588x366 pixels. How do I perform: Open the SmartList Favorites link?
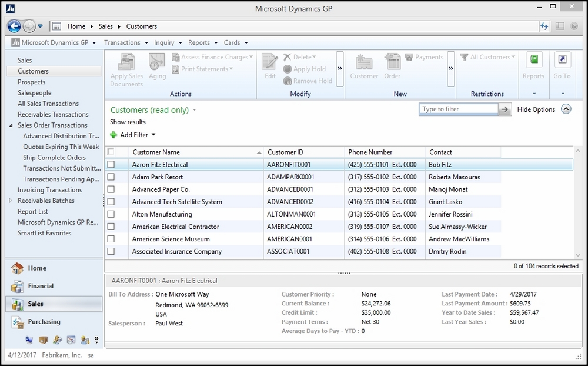[x=45, y=233]
